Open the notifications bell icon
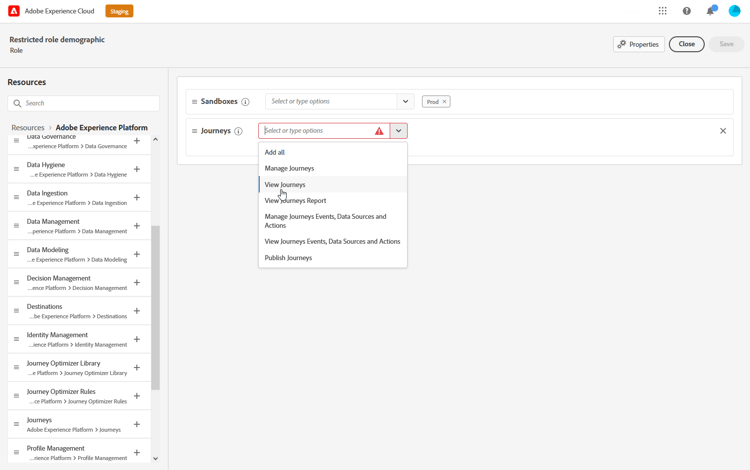The height and width of the screenshot is (470, 750). pos(711,11)
